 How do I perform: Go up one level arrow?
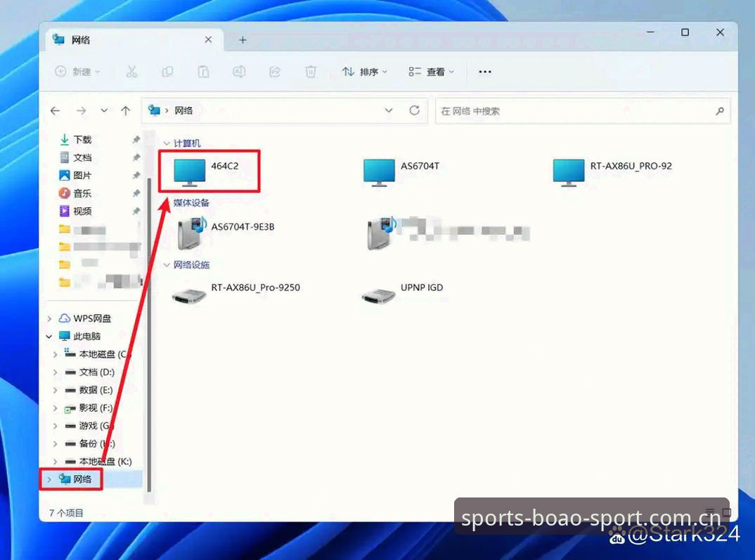point(126,110)
